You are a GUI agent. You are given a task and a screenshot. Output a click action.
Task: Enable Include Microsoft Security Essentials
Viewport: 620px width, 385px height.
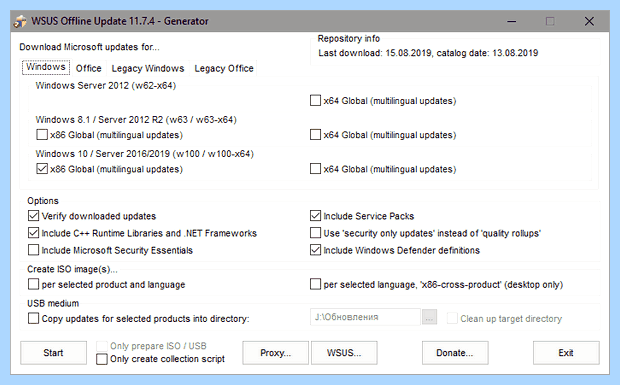[x=34, y=250]
